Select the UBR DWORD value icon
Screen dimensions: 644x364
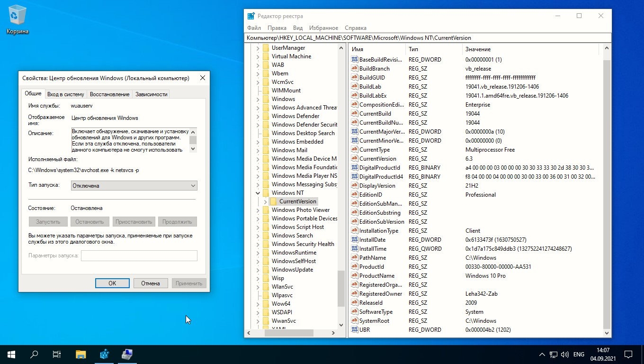click(x=354, y=330)
